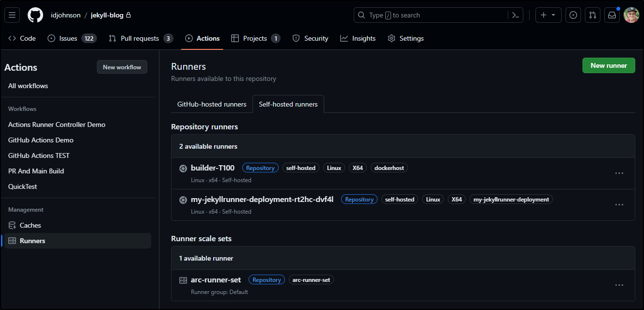Open GitHub Actions Demo workflow

(41, 140)
